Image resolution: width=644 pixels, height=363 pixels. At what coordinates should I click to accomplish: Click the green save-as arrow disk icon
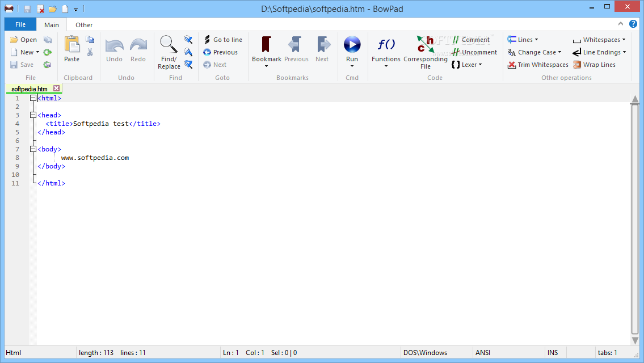tap(47, 65)
